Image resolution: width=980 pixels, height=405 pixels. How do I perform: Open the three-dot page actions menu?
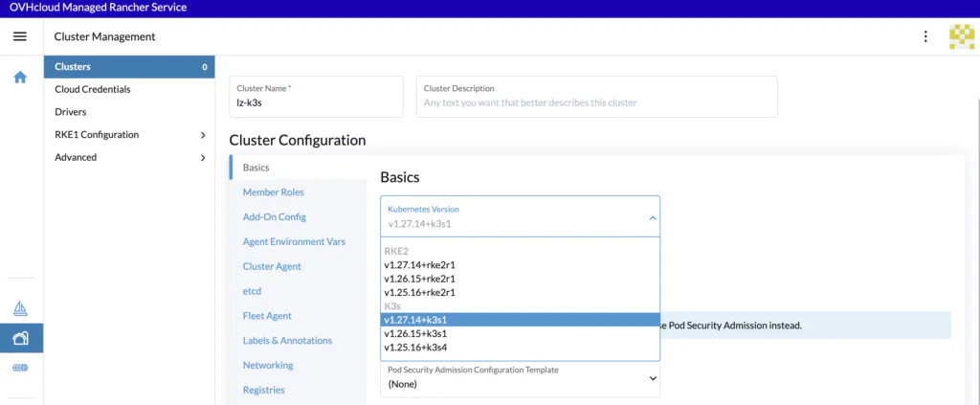(x=925, y=36)
